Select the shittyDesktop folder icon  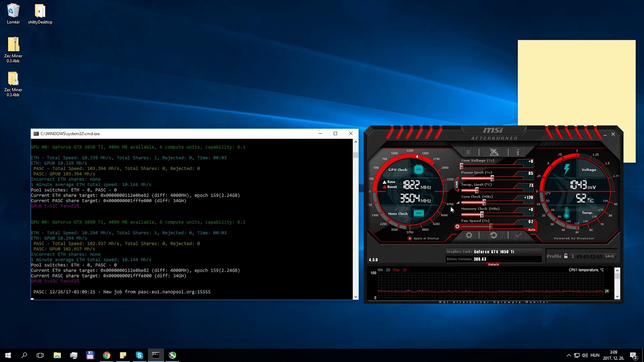click(40, 14)
